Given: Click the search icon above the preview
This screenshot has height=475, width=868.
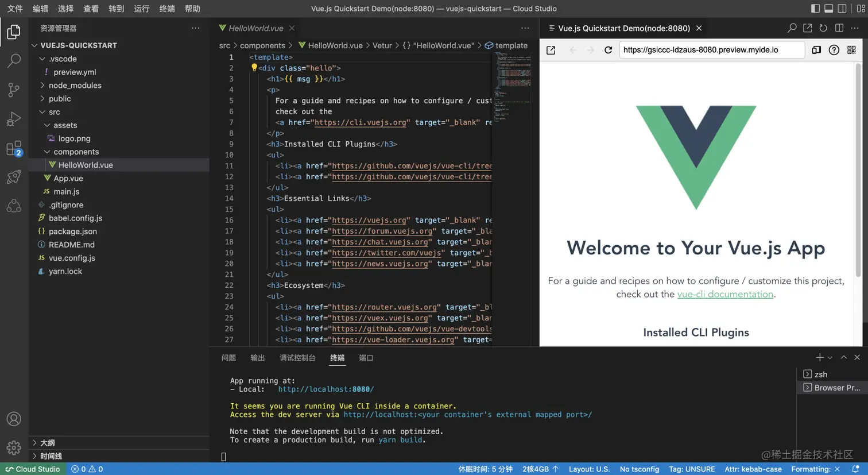Looking at the screenshot, I should pyautogui.click(x=792, y=28).
